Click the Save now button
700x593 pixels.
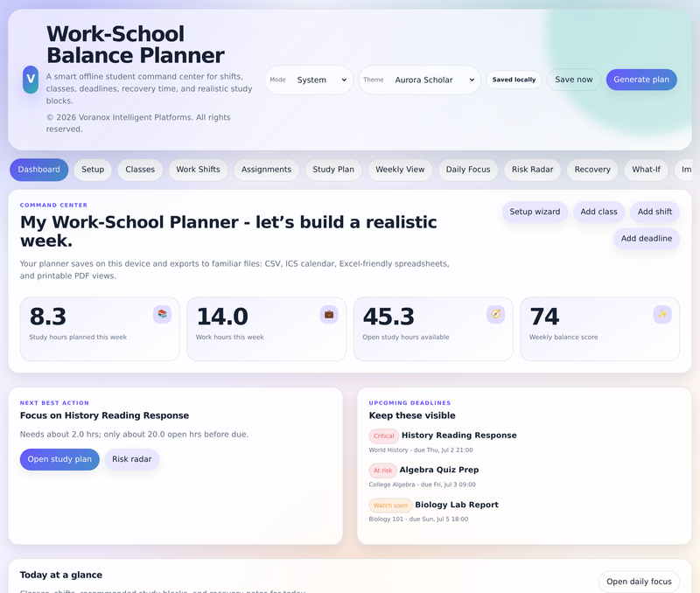[x=574, y=80]
